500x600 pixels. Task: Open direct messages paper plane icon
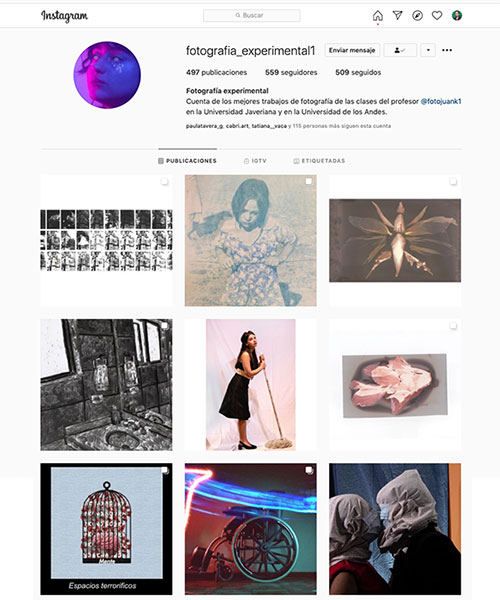(397, 15)
